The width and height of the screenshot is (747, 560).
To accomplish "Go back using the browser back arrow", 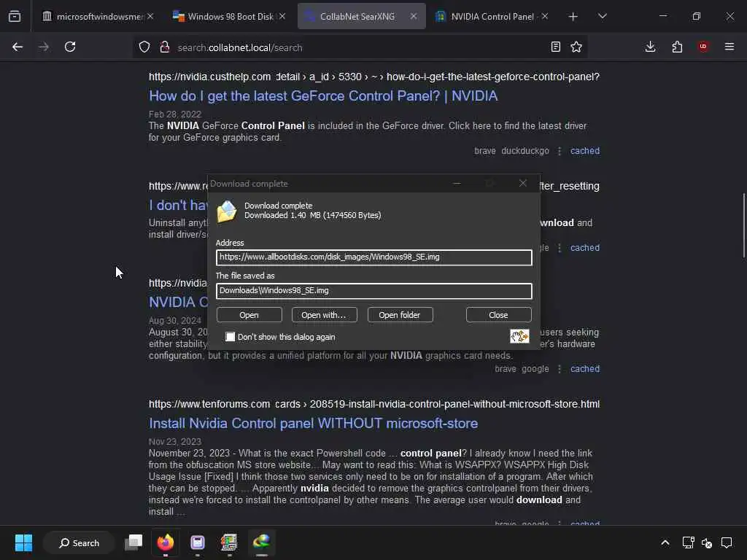I will (18, 47).
